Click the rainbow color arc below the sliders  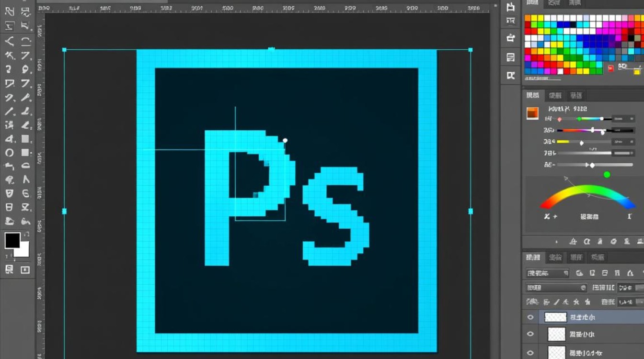(x=588, y=195)
